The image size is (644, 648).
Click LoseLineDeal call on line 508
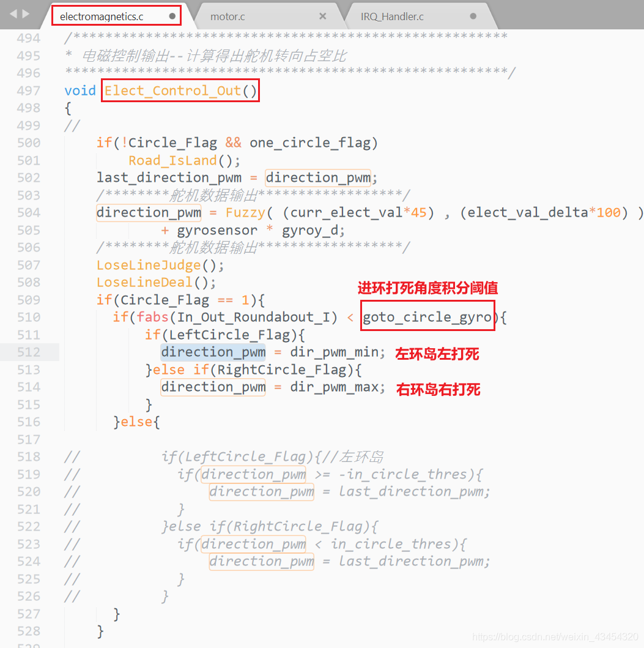pyautogui.click(x=144, y=282)
